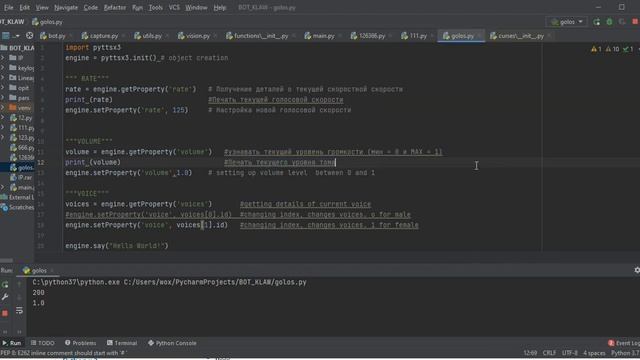
Task: Click the 4 spaces indent indicator
Action: tap(594, 353)
